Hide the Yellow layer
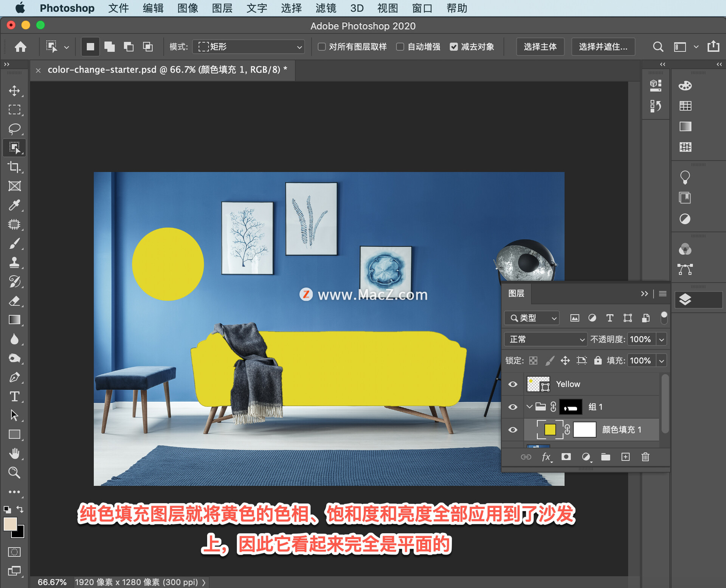This screenshot has height=588, width=726. point(513,384)
